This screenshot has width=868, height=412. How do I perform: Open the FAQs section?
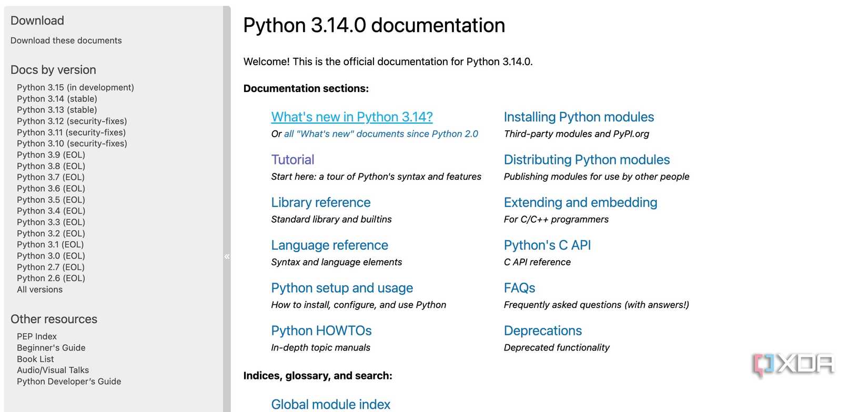pyautogui.click(x=519, y=288)
